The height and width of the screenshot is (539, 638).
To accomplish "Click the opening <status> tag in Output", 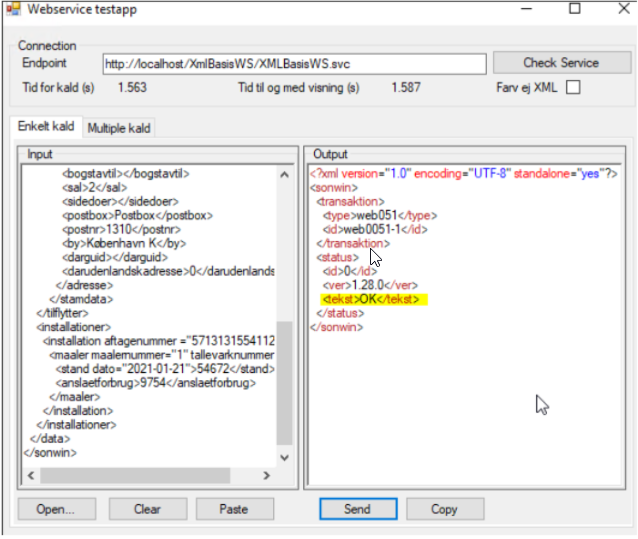I will pos(337,257).
